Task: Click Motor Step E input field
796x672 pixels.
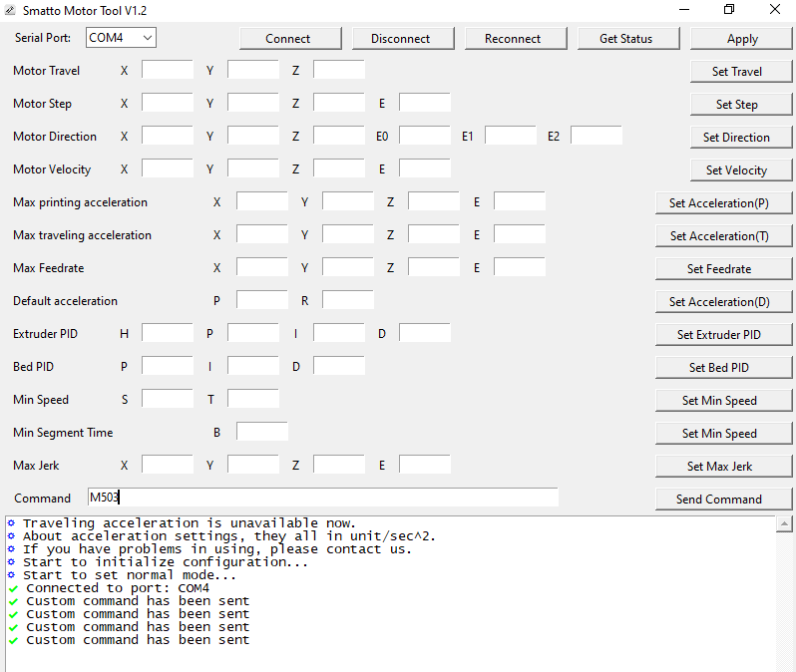Action: pos(425,103)
